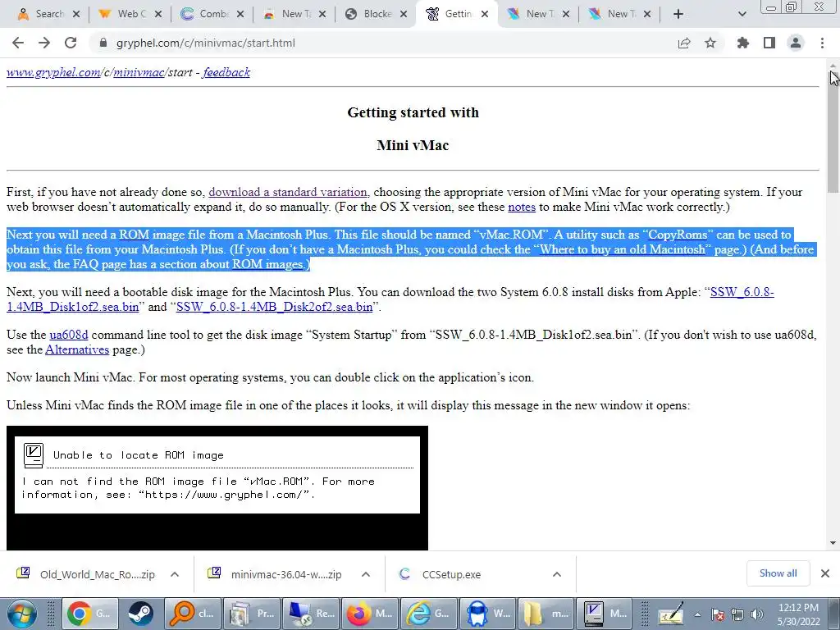This screenshot has width=840, height=630.
Task: Open the folder window in taskbar
Action: [546, 614]
